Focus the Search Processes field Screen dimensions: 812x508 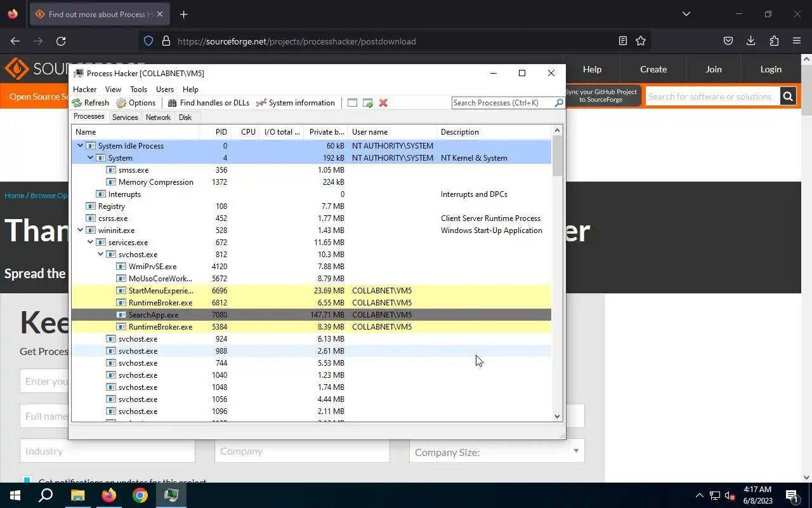pyautogui.click(x=502, y=103)
